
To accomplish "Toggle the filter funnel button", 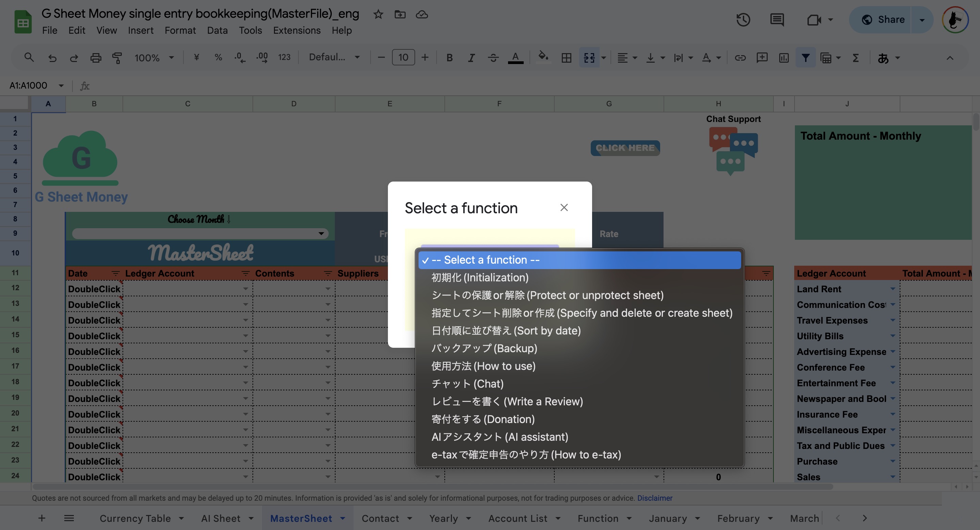I will tap(805, 58).
